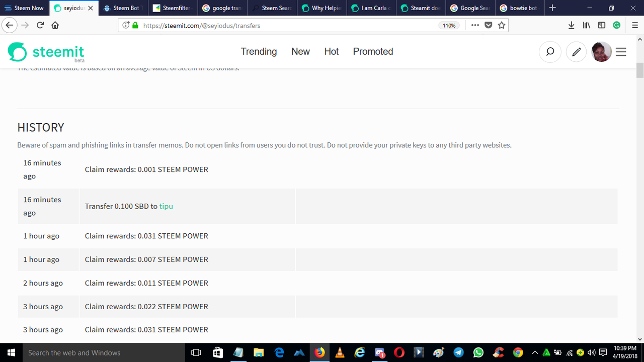Switch to the Steem Bot tab
Viewport: 644px width, 362px height.
[123, 8]
